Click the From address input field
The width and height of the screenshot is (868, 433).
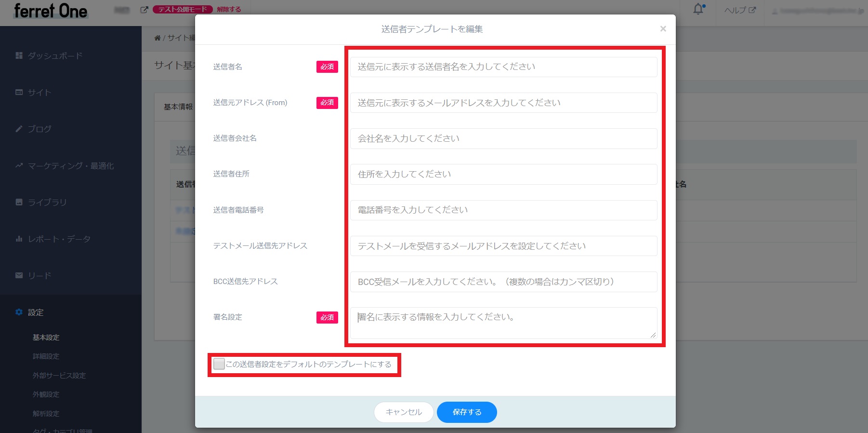tap(503, 103)
